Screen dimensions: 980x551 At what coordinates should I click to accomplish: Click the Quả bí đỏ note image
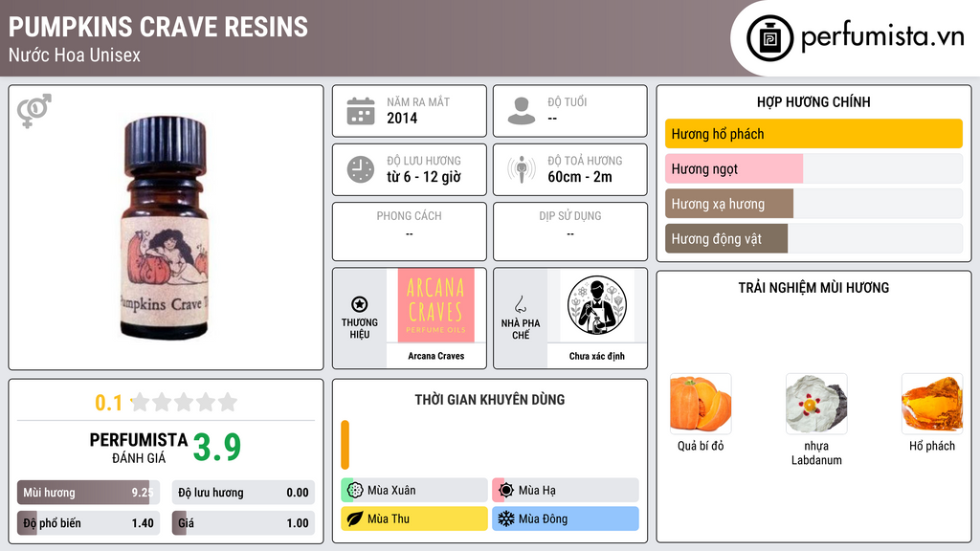pos(701,405)
